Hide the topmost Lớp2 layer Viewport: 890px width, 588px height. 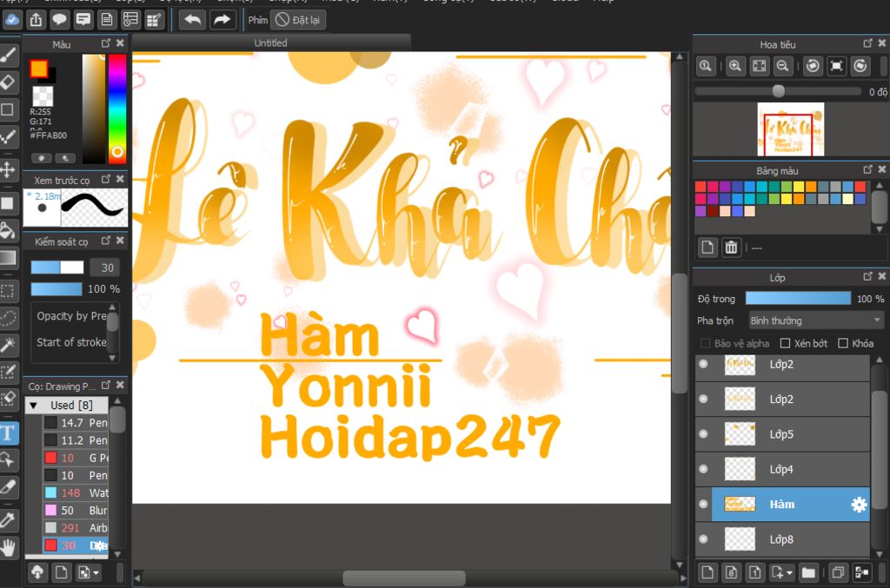[x=704, y=364]
